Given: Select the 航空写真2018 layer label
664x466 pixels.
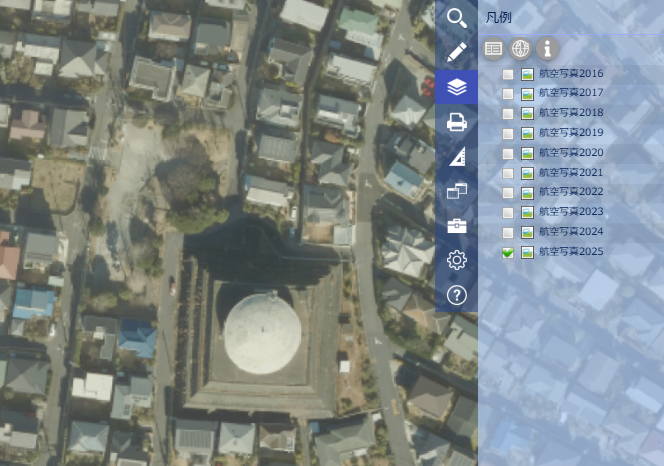Looking at the screenshot, I should coord(571,113).
